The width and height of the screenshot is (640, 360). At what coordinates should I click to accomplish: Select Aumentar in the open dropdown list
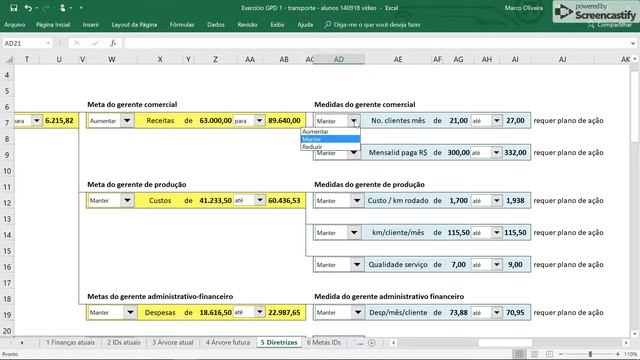tap(330, 131)
